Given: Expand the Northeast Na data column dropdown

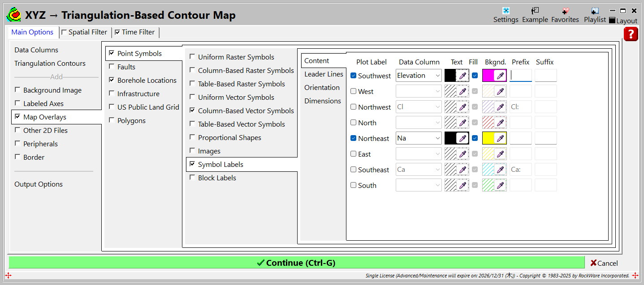Looking at the screenshot, I should coord(419,138).
